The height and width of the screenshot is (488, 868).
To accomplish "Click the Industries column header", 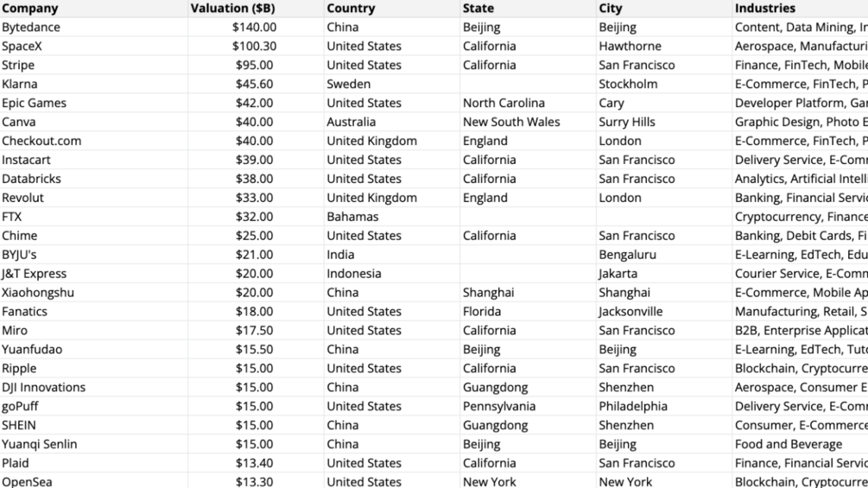I will [800, 9].
